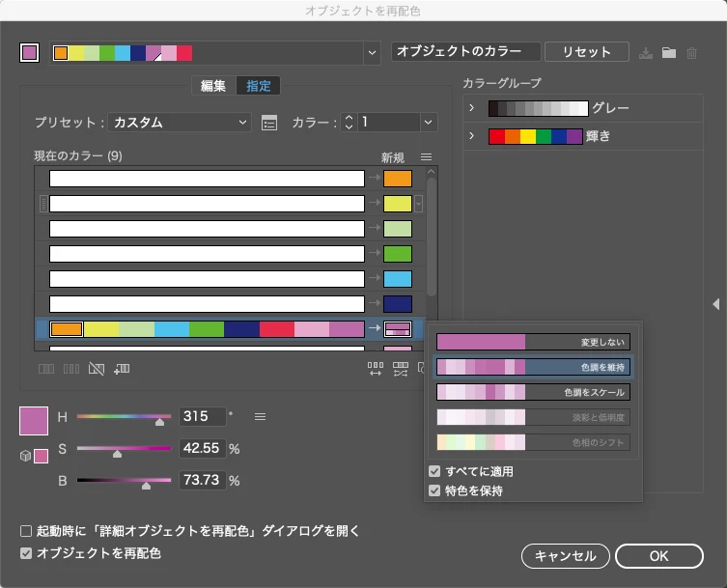
Task: Toggle 特色を保持 checkbox
Action: (434, 490)
